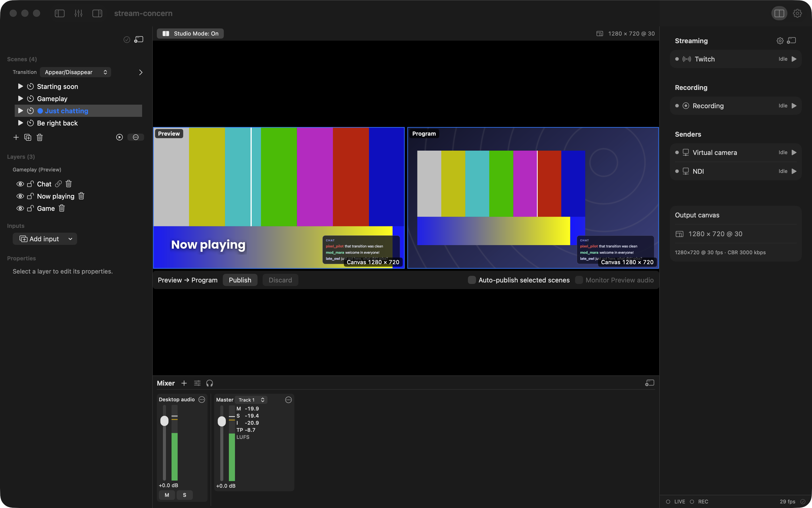Image resolution: width=812 pixels, height=508 pixels.
Task: Open Desktop audio more options
Action: click(202, 400)
